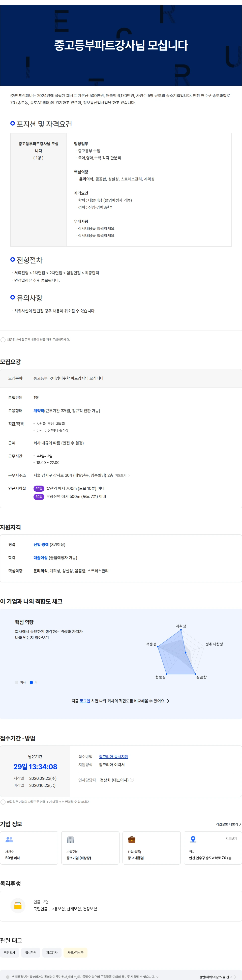The image size is (242, 980).
Task: Click the 문의 link for incorrect job info
Action: [x=55, y=340]
